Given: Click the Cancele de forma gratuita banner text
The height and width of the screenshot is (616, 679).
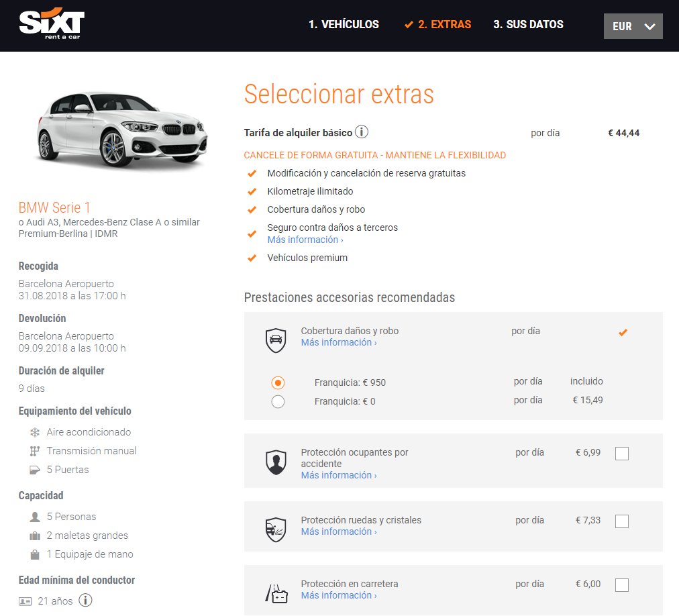Looking at the screenshot, I should click(374, 155).
